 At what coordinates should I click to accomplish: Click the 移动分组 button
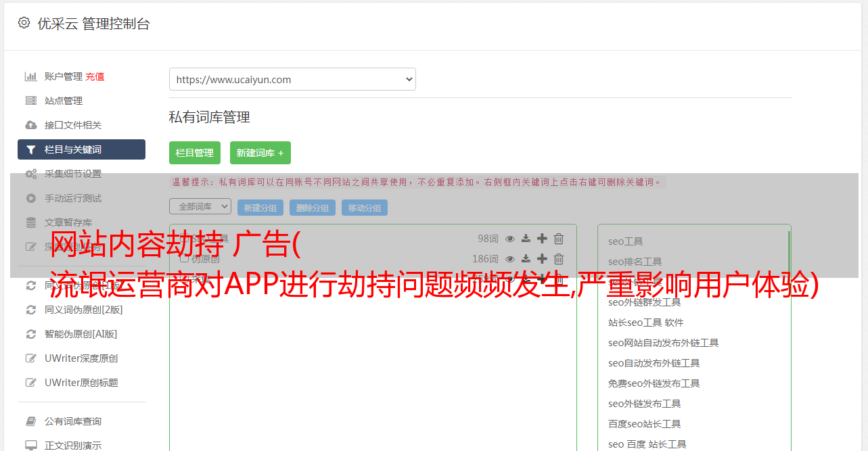[365, 208]
